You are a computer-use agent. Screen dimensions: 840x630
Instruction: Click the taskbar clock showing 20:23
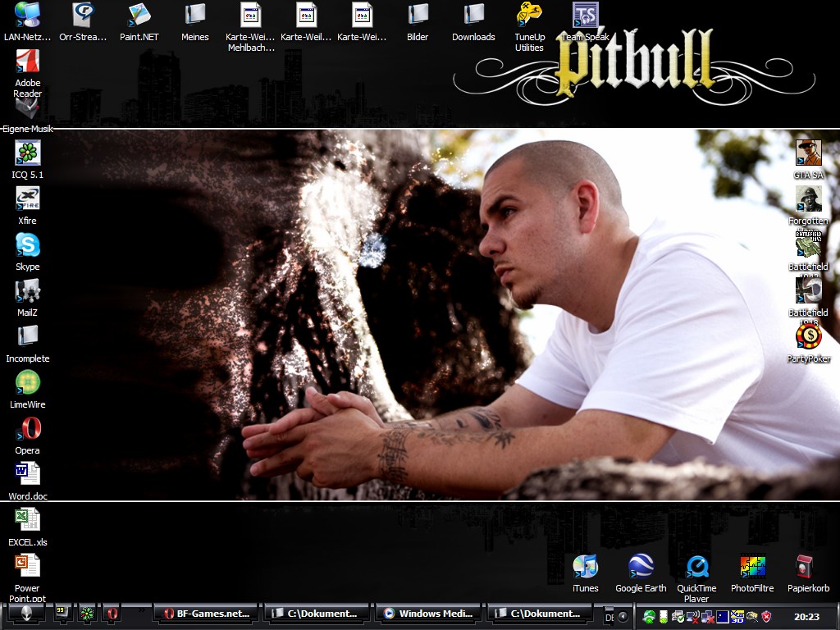coord(807,617)
